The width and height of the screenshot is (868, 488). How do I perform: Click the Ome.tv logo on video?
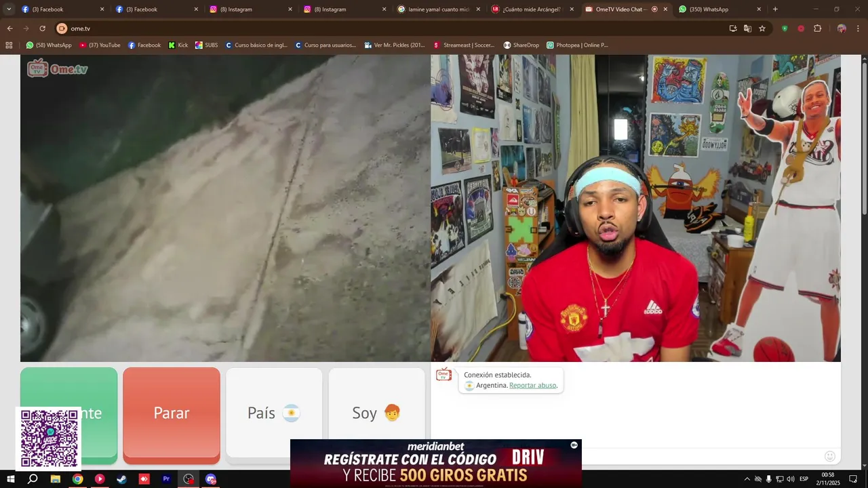point(58,68)
